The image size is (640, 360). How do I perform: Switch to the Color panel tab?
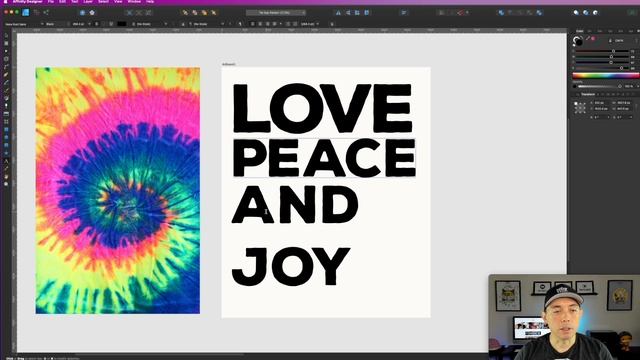(580, 31)
